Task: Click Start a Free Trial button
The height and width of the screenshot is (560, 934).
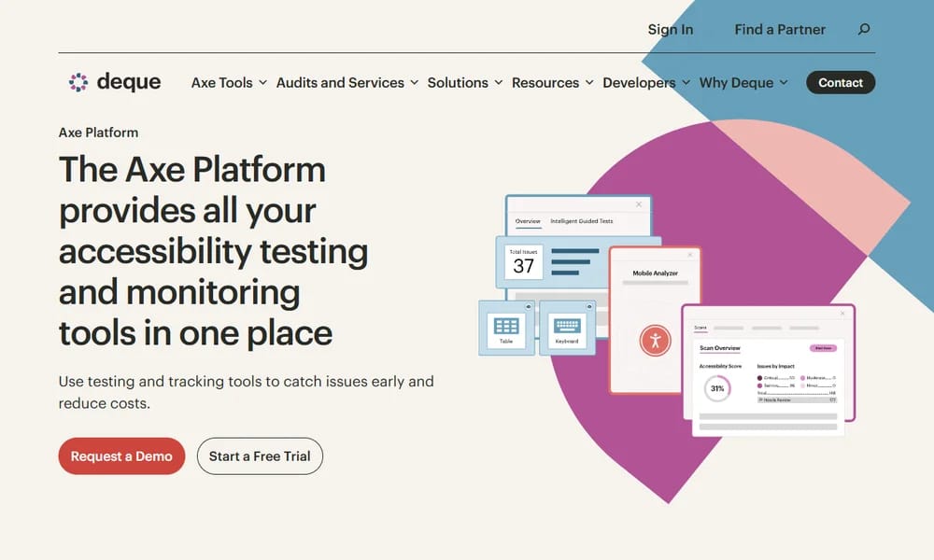Action: point(260,456)
